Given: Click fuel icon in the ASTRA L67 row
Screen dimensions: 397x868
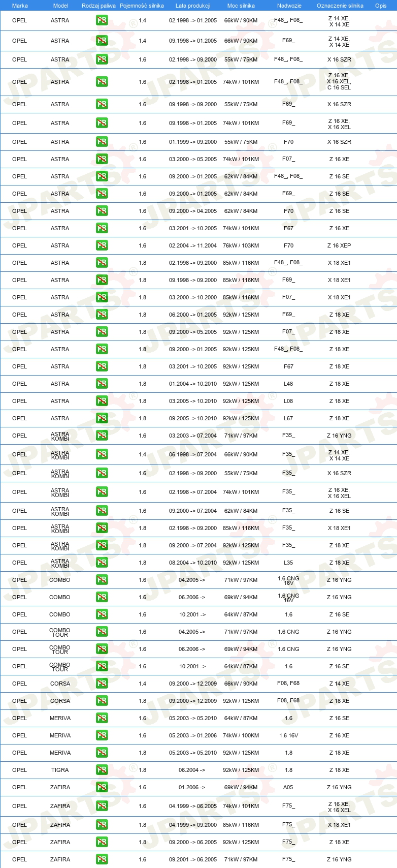Looking at the screenshot, I should (102, 418).
